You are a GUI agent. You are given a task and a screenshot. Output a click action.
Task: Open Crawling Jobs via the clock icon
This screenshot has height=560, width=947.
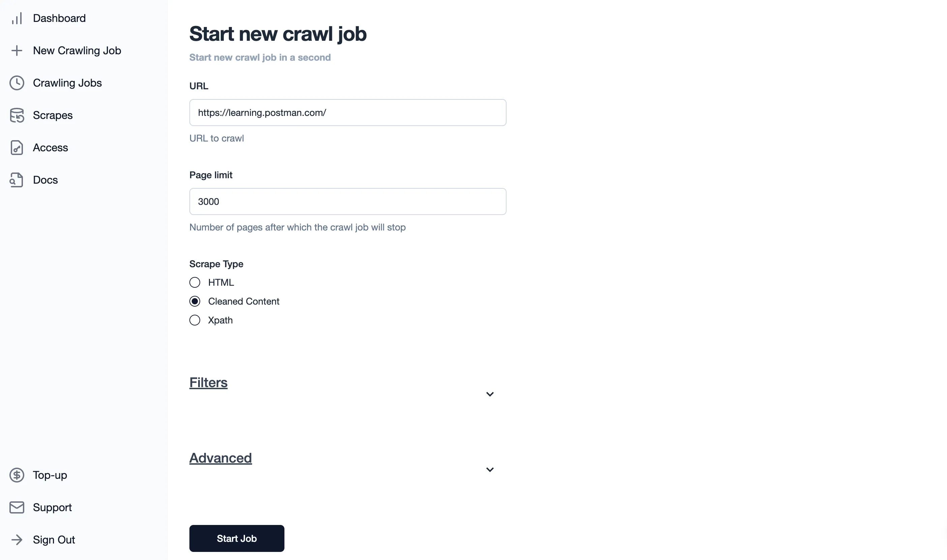(x=17, y=83)
